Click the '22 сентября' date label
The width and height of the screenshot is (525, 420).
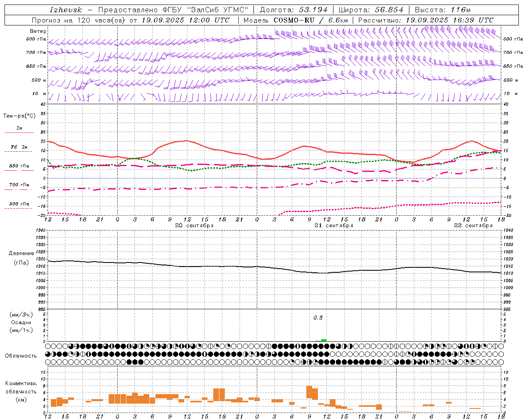473,226
